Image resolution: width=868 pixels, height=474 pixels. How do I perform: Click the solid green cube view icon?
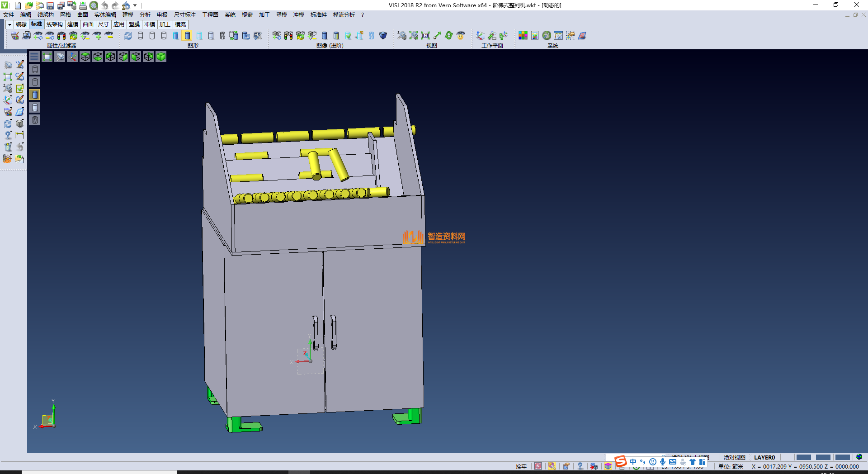click(x=161, y=57)
